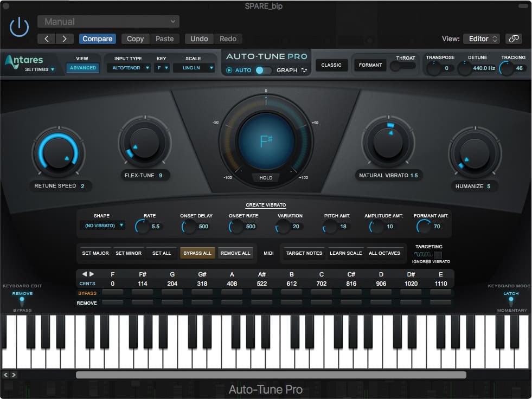
Task: Click the targeting vibrato waveform icon
Action: click(x=423, y=254)
